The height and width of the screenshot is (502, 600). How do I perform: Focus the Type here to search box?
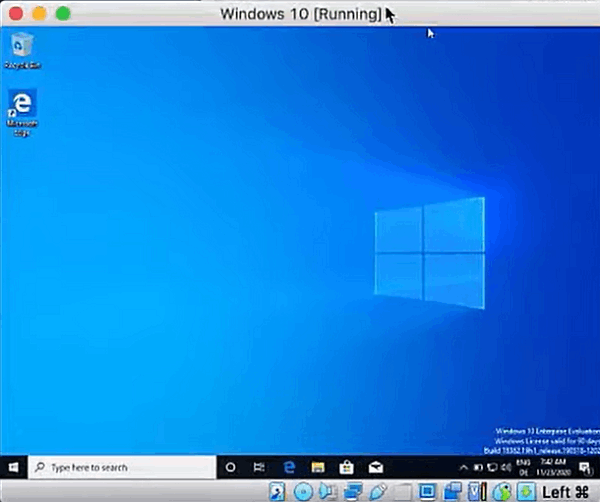pos(122,467)
